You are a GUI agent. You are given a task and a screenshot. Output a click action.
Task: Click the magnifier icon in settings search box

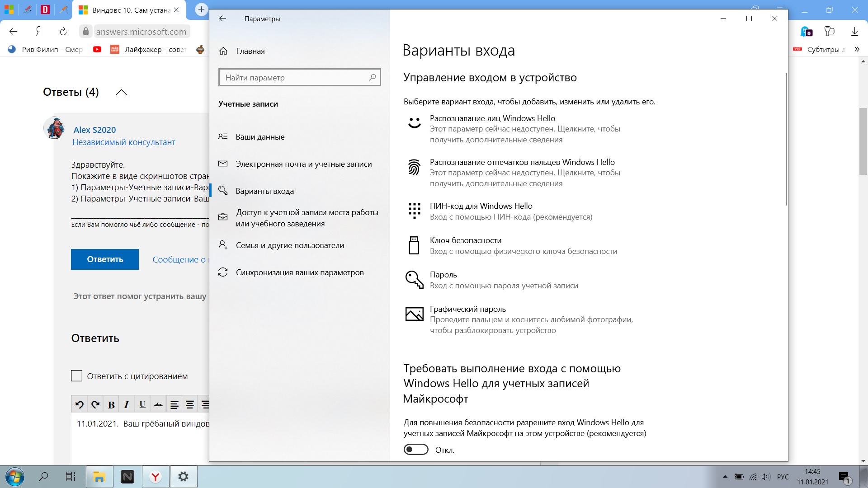(x=372, y=77)
